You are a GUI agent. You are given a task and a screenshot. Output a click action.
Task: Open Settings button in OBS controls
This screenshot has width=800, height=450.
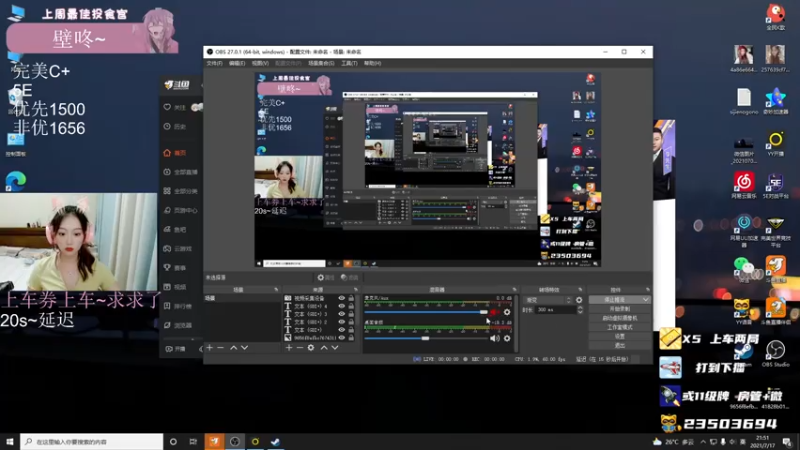click(619, 336)
